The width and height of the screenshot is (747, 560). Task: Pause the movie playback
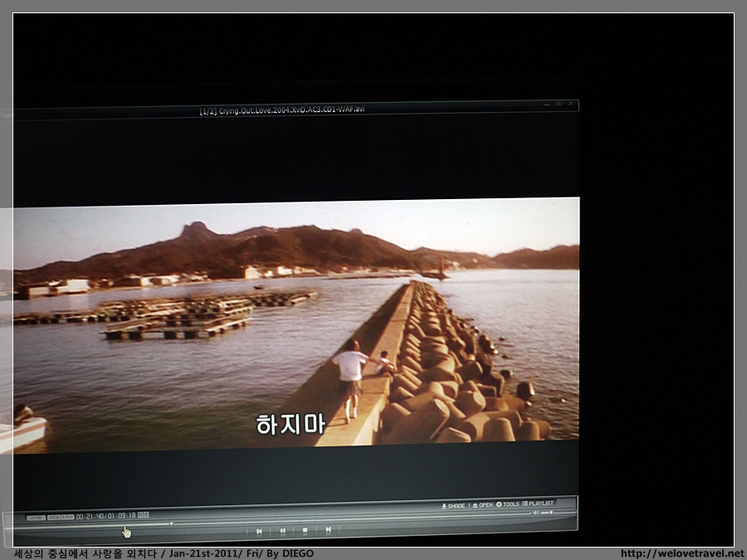coord(282,530)
